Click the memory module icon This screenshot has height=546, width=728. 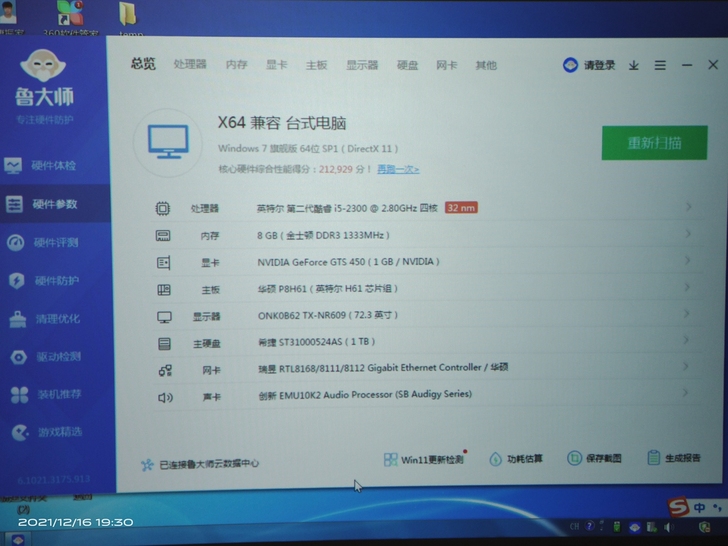pos(163,236)
